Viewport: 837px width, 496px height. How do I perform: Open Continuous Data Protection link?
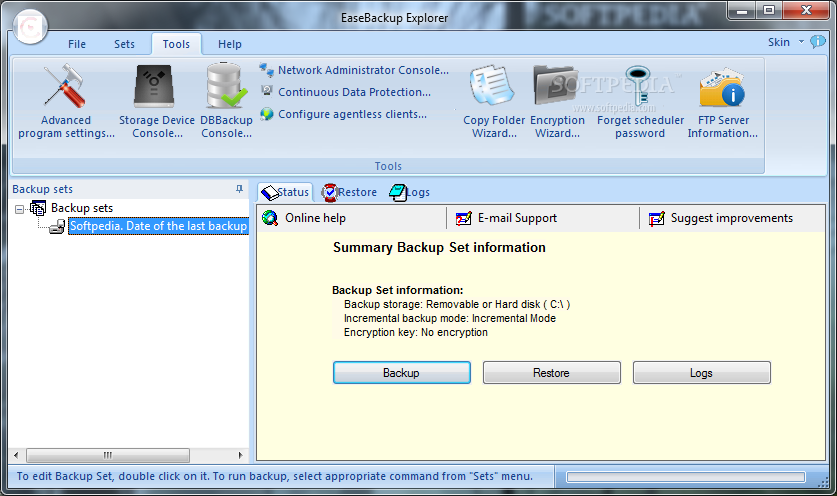click(x=354, y=92)
